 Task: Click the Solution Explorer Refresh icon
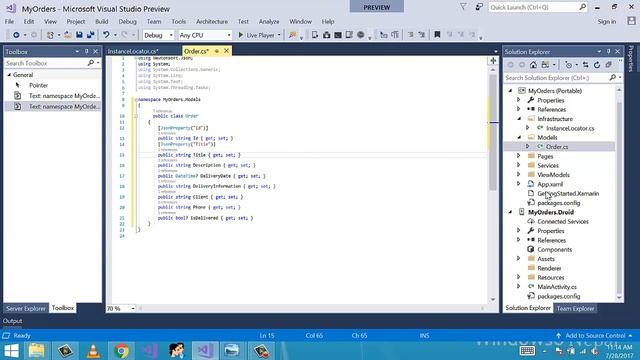point(597,65)
